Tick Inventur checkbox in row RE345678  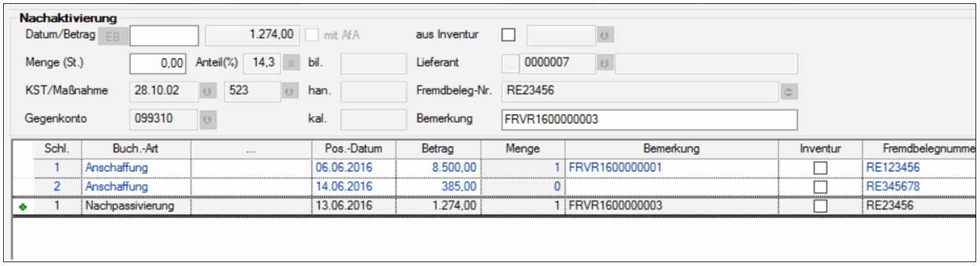[820, 187]
